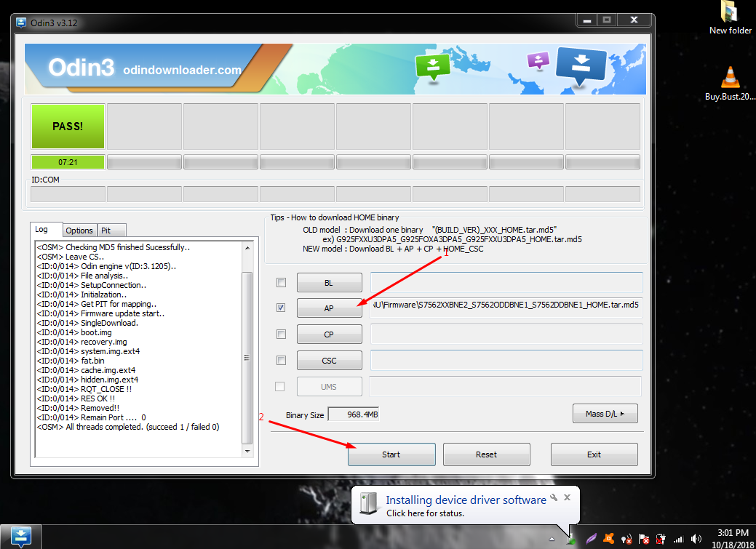Click the Exit button
Viewport: 756px width, 549px height.
(x=594, y=454)
